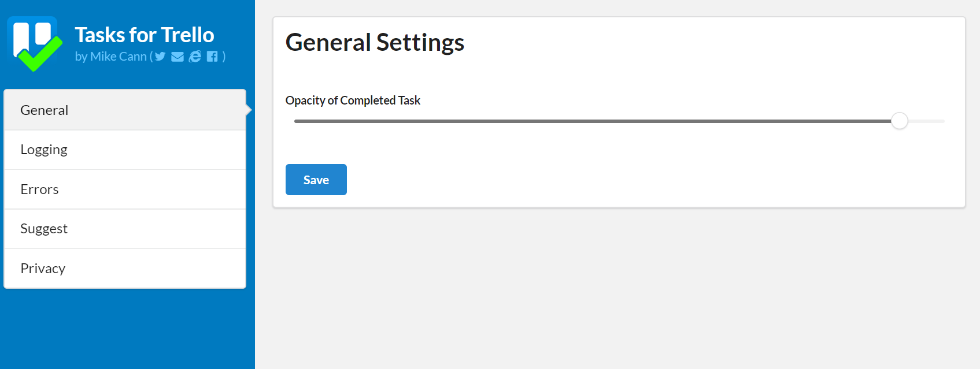980x369 pixels.
Task: Open the Internet Explorer website icon
Action: pyautogui.click(x=195, y=57)
